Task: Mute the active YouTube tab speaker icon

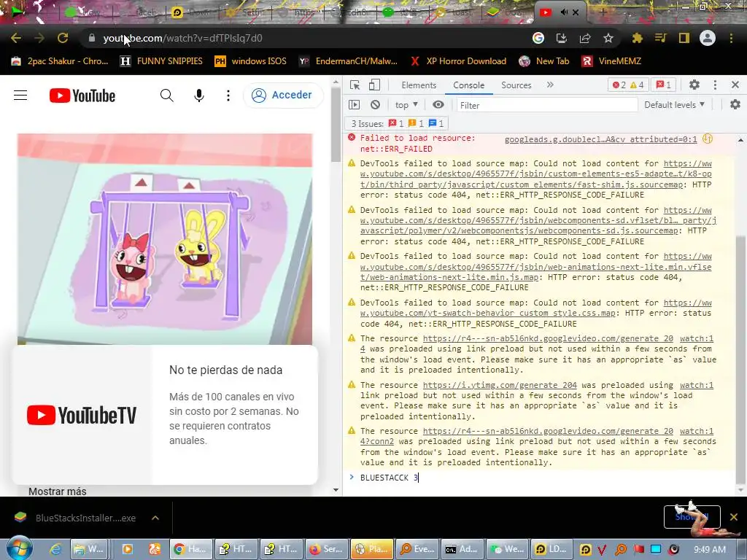Action: pyautogui.click(x=565, y=12)
